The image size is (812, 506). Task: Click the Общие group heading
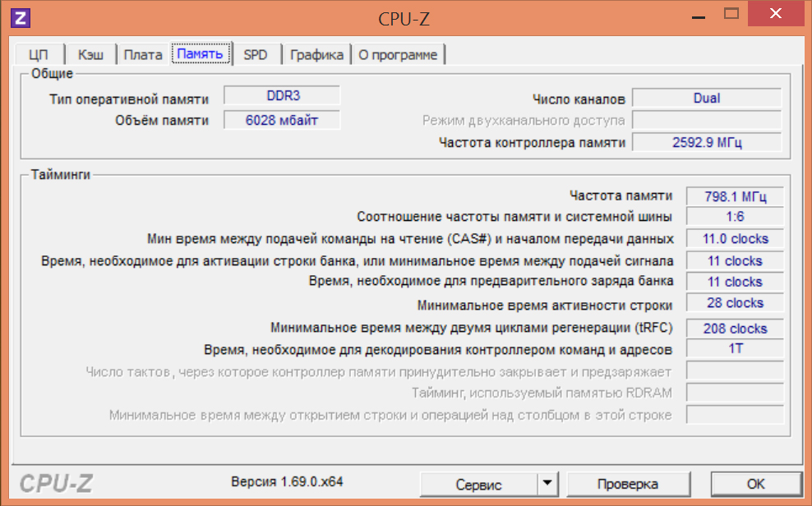[52, 73]
